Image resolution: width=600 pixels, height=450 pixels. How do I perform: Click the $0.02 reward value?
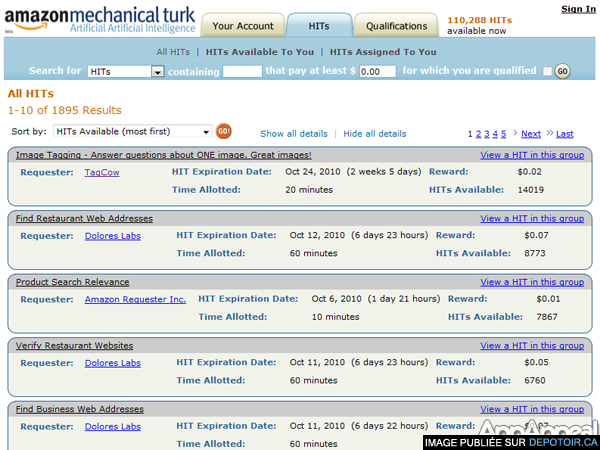530,172
